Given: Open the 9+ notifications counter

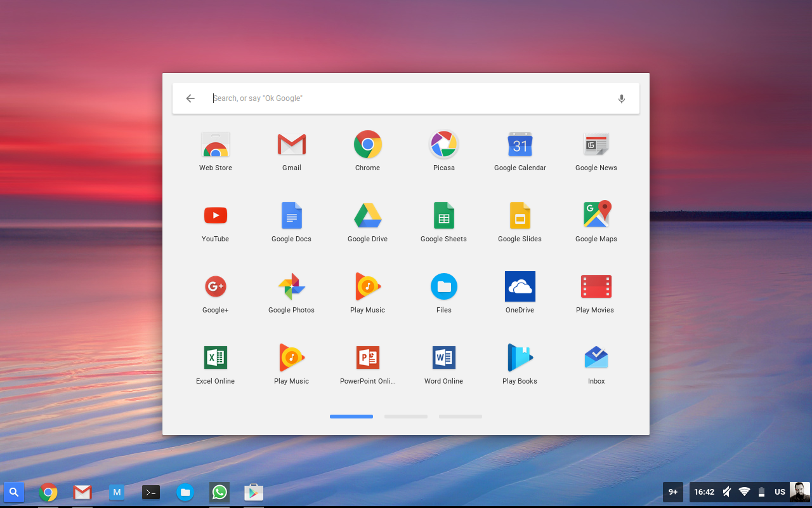Looking at the screenshot, I should pyautogui.click(x=673, y=492).
